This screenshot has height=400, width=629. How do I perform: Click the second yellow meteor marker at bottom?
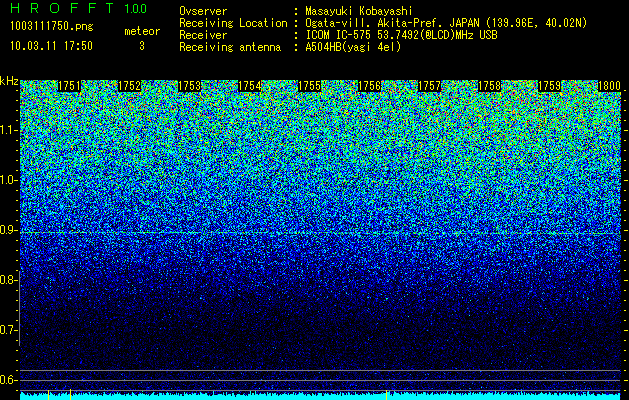[x=71, y=394]
